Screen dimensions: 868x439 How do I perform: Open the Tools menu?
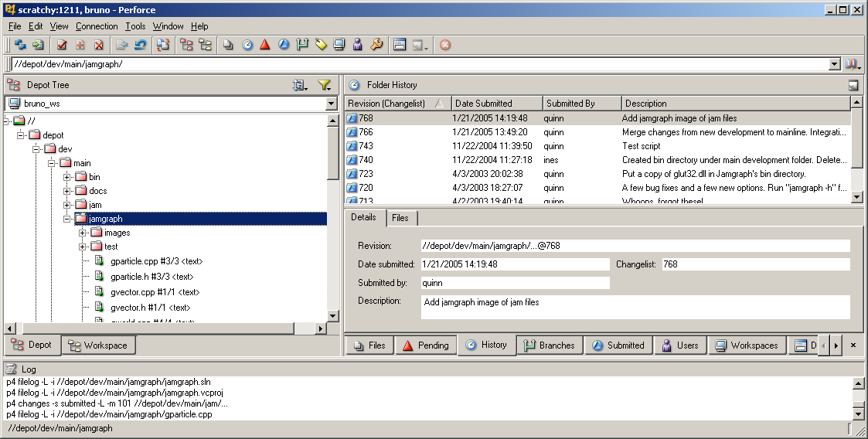pos(135,26)
